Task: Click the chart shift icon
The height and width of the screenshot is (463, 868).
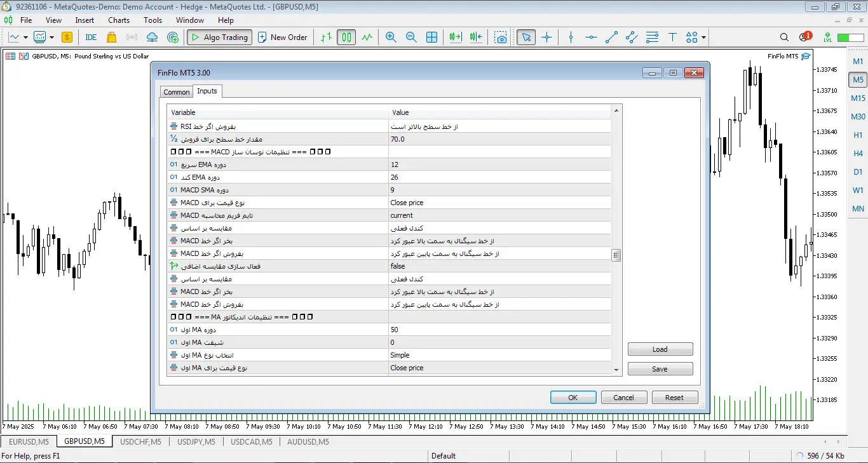Action: point(477,37)
